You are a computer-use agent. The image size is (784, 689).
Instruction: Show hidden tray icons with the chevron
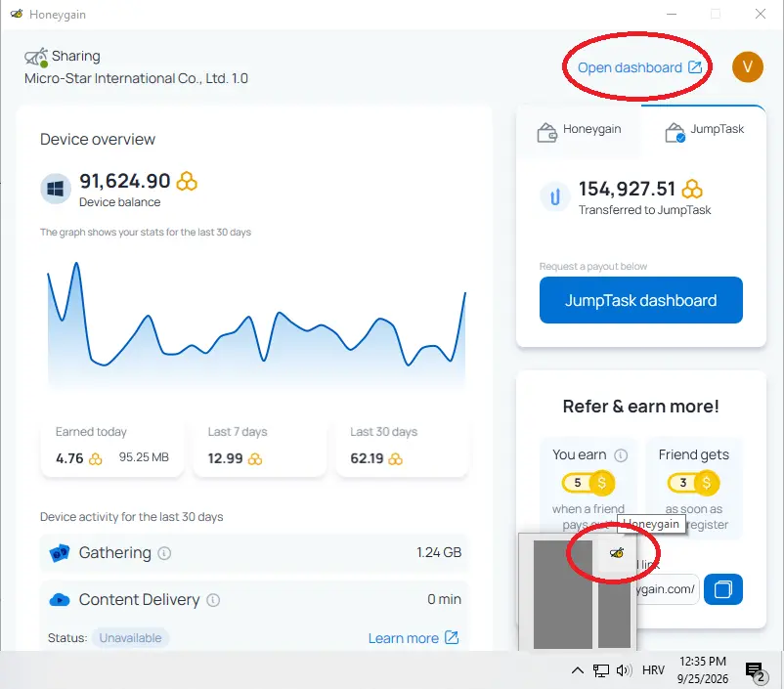577,670
